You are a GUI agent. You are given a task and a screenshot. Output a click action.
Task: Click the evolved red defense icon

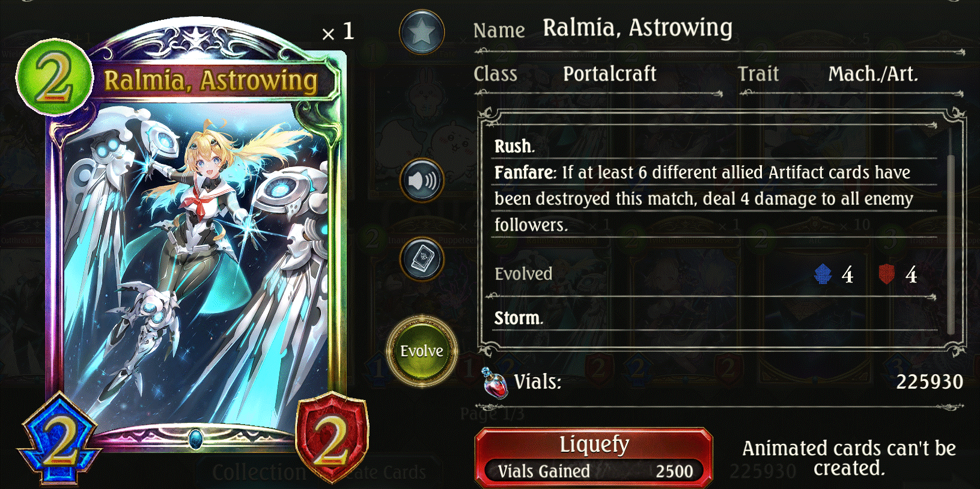click(887, 274)
